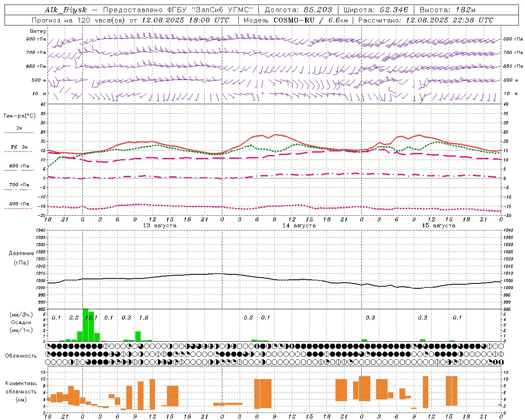Click the tallest green precipitation bar
Image resolution: width=525 pixels, height=420 pixels.
pyautogui.click(x=85, y=325)
